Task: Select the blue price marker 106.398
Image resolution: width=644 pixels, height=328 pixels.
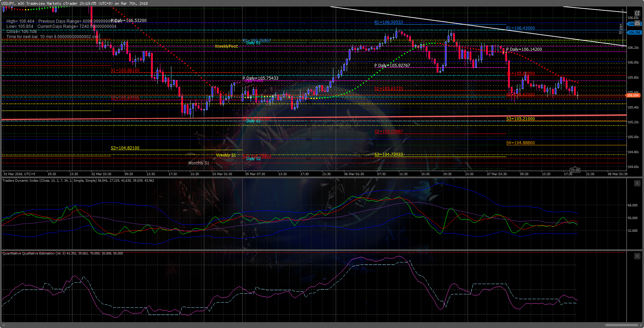Action: [634, 32]
